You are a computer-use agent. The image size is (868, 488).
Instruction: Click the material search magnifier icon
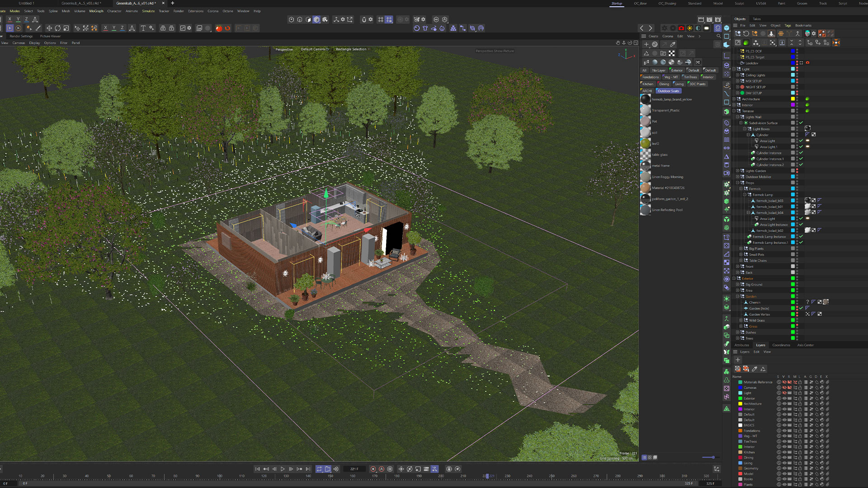[x=719, y=36]
